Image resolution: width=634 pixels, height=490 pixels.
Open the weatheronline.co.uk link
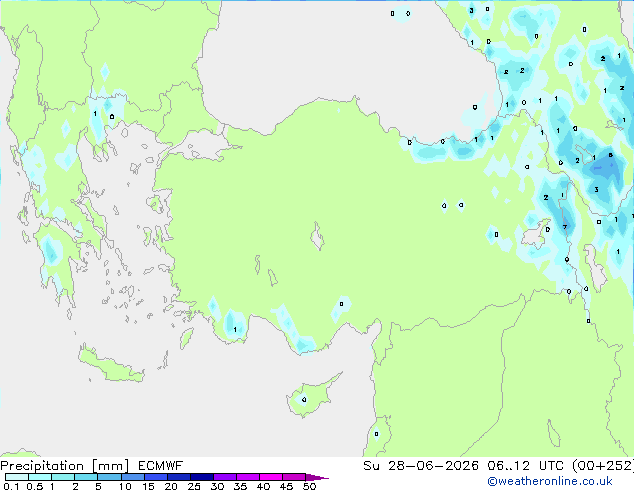tap(550, 481)
